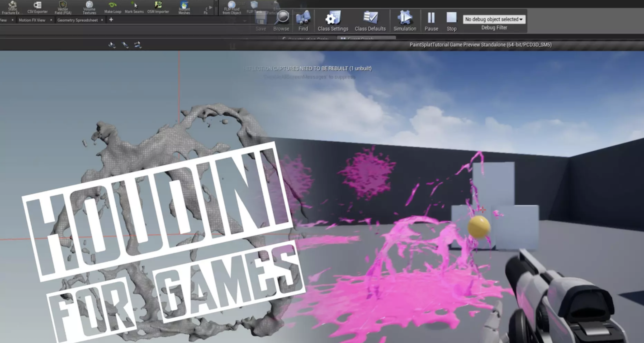Click the Find binoculars button

[303, 21]
